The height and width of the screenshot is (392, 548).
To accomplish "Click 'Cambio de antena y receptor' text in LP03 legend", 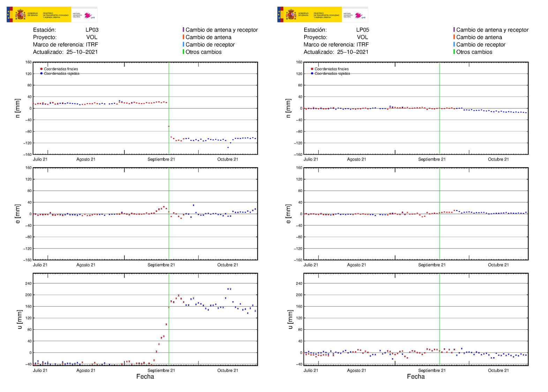I will tap(222, 30).
